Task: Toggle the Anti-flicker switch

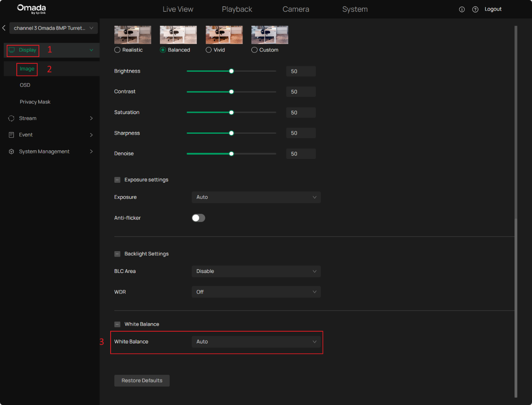Action: click(199, 218)
